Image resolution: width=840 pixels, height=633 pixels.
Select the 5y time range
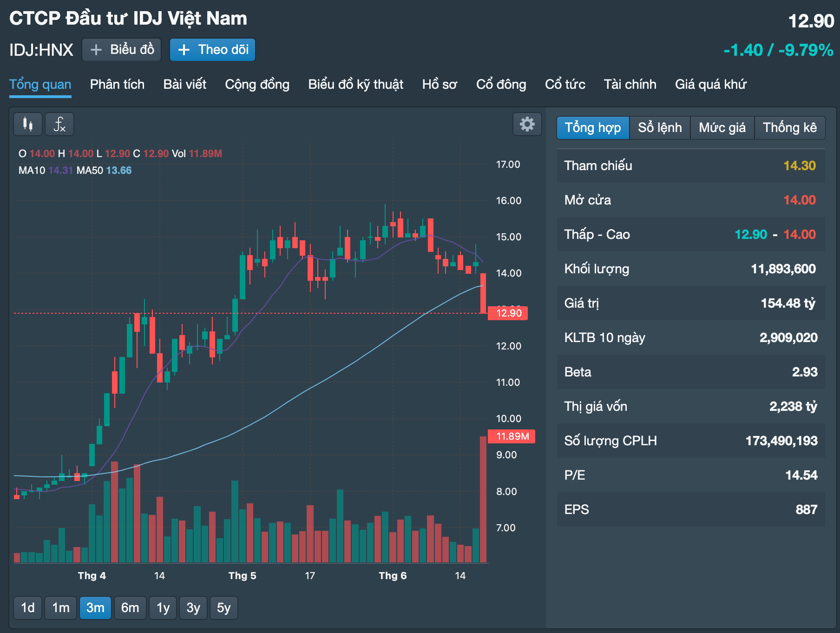pos(224,608)
